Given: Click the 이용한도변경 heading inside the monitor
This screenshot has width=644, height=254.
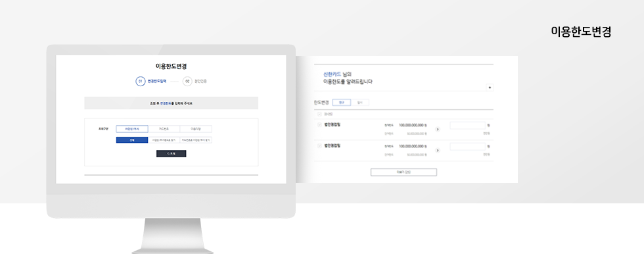Looking at the screenshot, I should coord(172,66).
